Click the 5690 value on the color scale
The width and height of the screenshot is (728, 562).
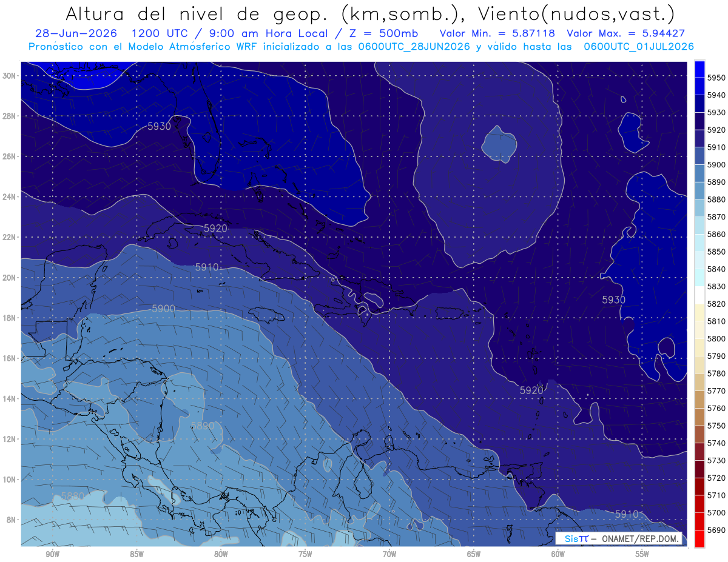point(716,530)
